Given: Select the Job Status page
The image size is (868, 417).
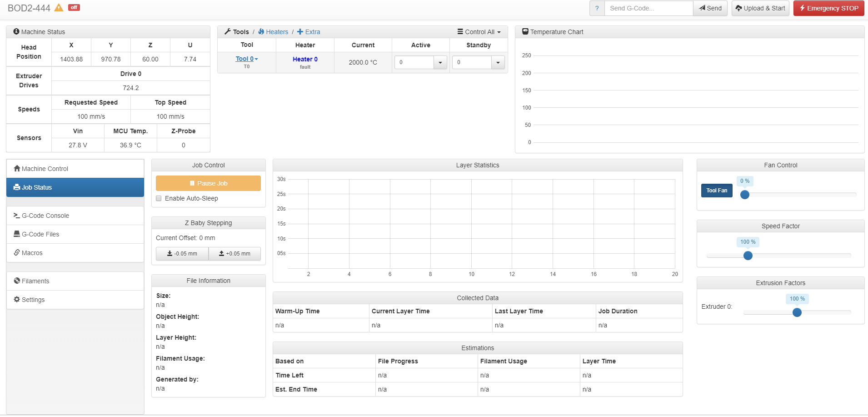Looking at the screenshot, I should (x=75, y=187).
